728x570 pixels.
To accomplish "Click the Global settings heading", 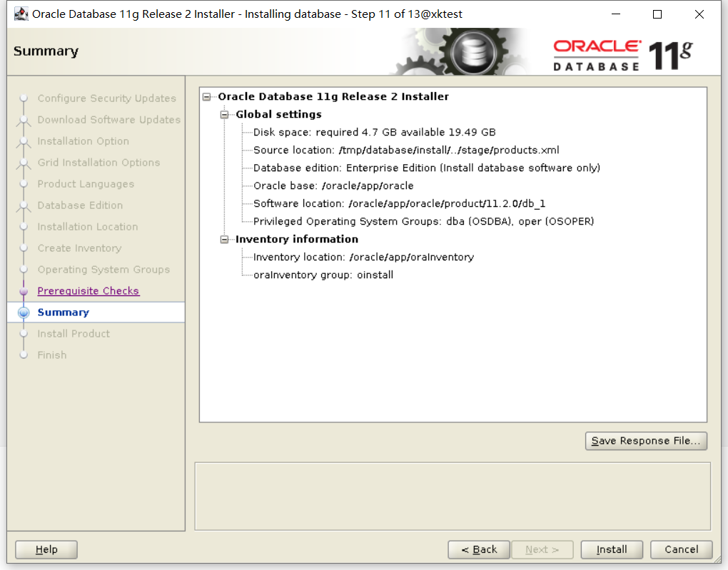I will click(x=278, y=115).
